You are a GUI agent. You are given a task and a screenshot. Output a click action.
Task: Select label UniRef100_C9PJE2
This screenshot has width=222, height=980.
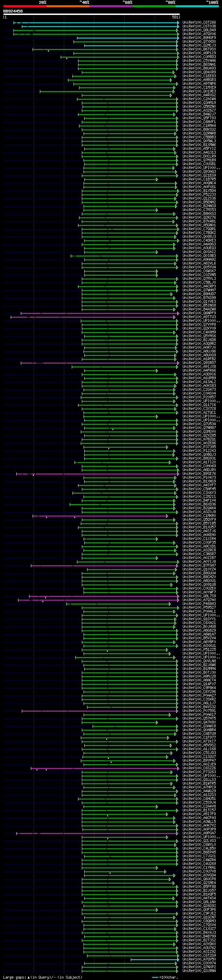pyautogui.click(x=199, y=913)
